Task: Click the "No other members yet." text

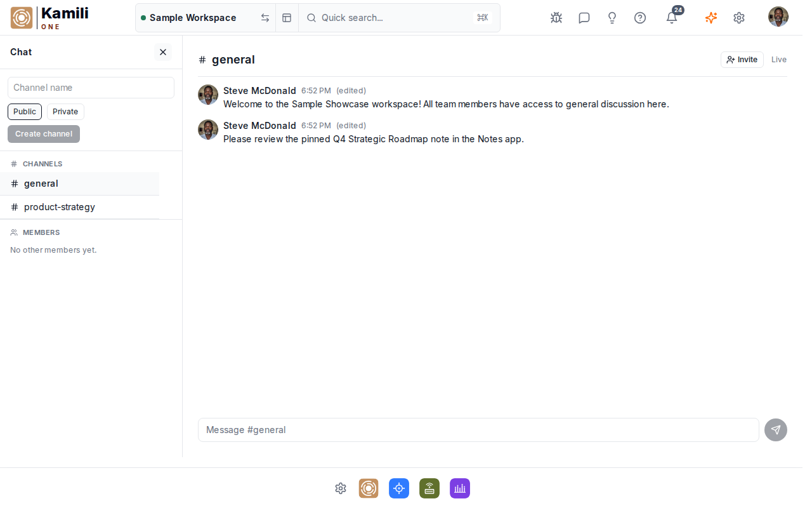Action: coord(53,250)
